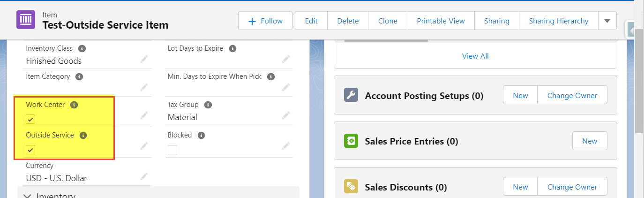Screen dimensions: 644x198
Task: Open the more actions dropdown arrow
Action: coord(607,21)
